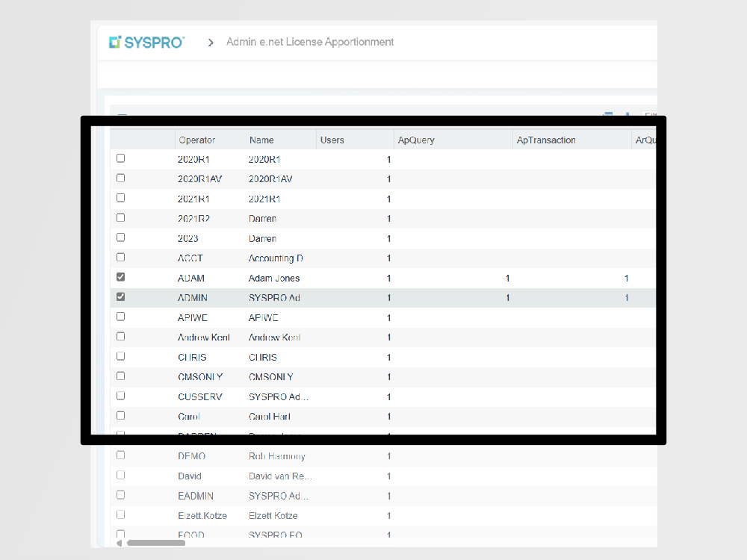Click the Elzett.Kotze operator row
747x560 pixels.
click(x=202, y=515)
